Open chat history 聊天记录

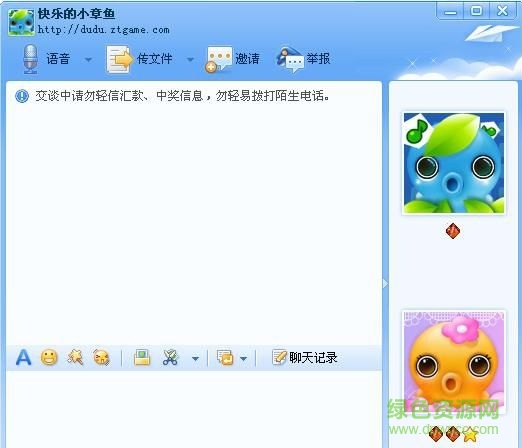305,357
